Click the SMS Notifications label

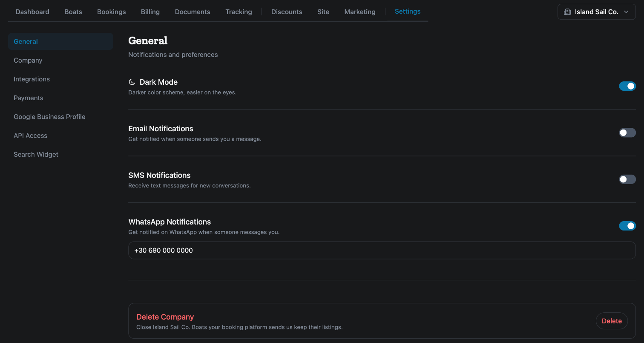(x=159, y=175)
